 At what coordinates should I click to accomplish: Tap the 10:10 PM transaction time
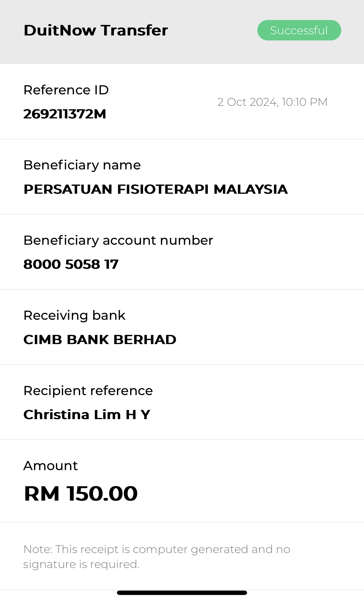tap(305, 102)
